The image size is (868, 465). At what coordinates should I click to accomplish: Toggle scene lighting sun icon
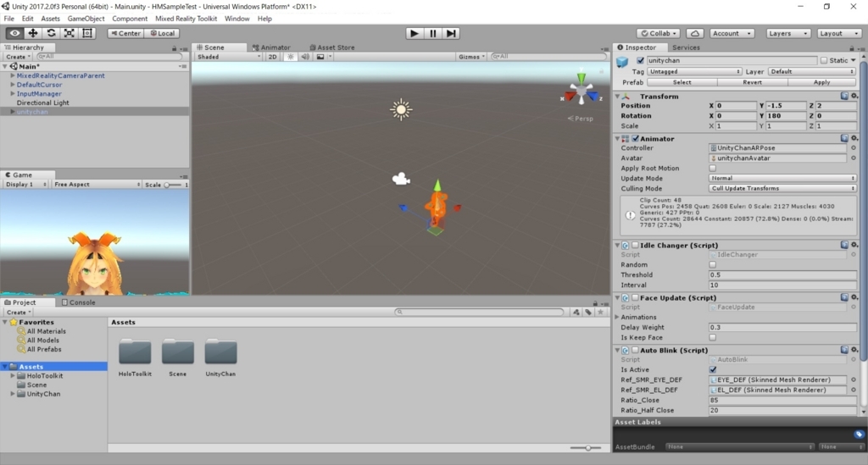click(x=290, y=57)
